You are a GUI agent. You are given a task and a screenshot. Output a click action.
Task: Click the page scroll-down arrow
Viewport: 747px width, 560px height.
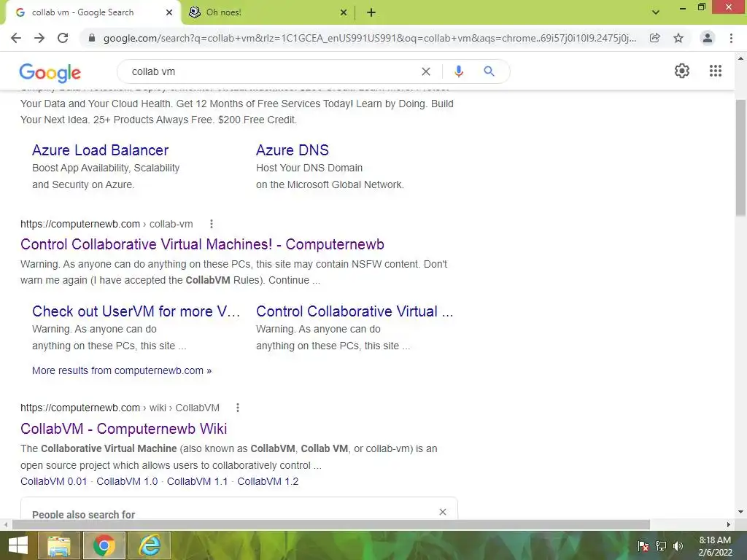[741, 513]
